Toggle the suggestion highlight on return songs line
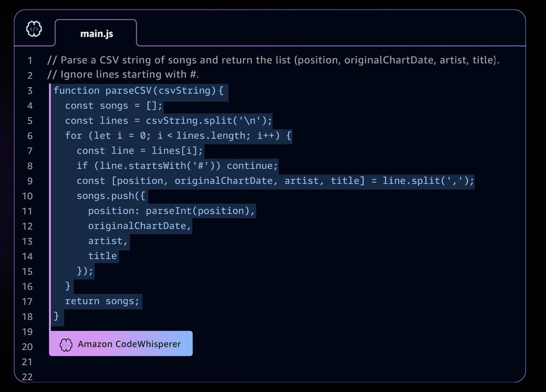The width and height of the screenshot is (546, 392). coord(102,301)
